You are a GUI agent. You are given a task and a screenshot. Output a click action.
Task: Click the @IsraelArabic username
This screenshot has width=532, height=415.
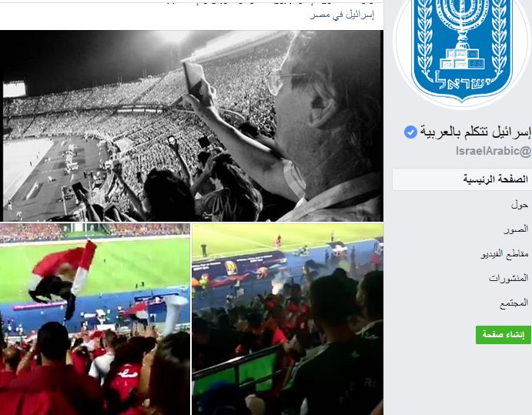pyautogui.click(x=494, y=151)
